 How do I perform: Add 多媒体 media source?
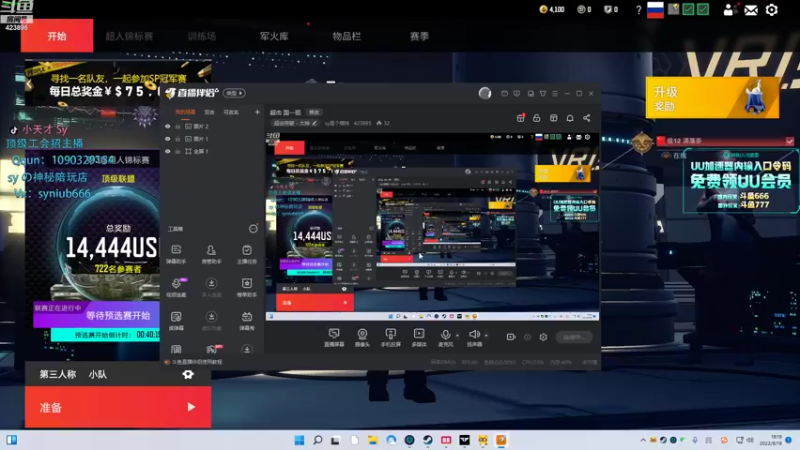point(419,337)
